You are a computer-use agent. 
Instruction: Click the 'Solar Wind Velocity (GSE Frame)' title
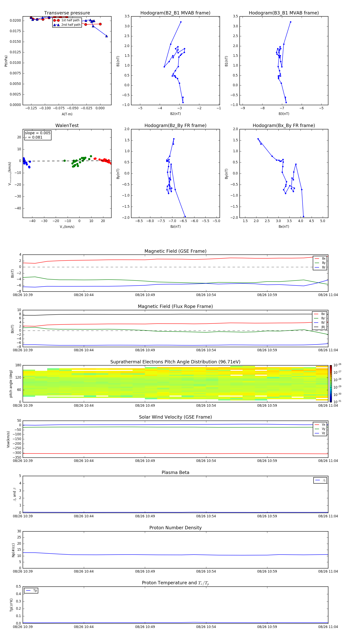[x=175, y=417]
